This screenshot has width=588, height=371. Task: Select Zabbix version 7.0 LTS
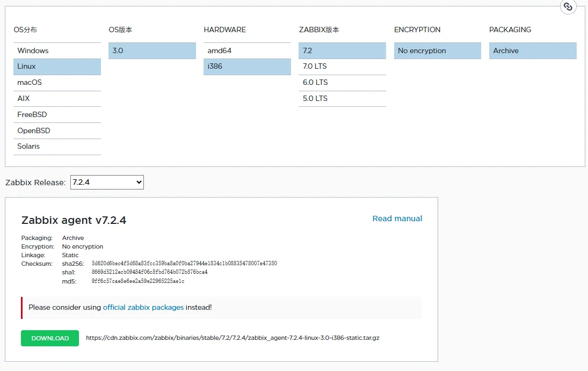tap(343, 67)
